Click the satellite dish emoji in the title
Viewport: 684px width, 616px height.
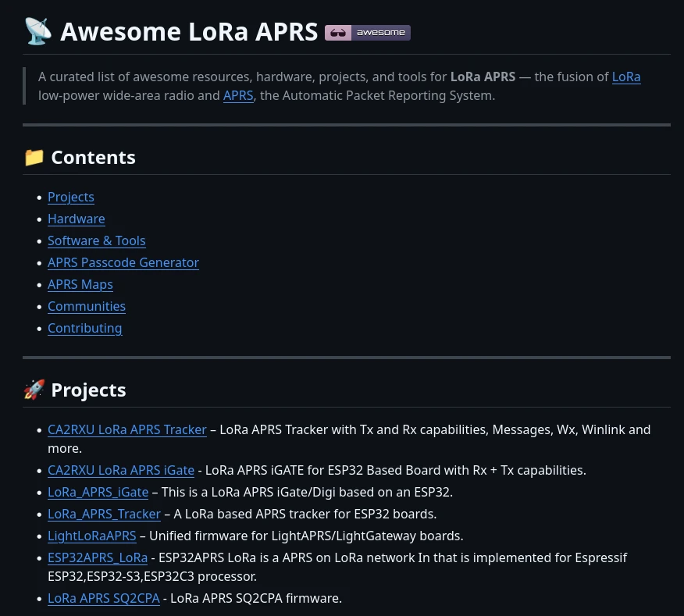point(38,31)
